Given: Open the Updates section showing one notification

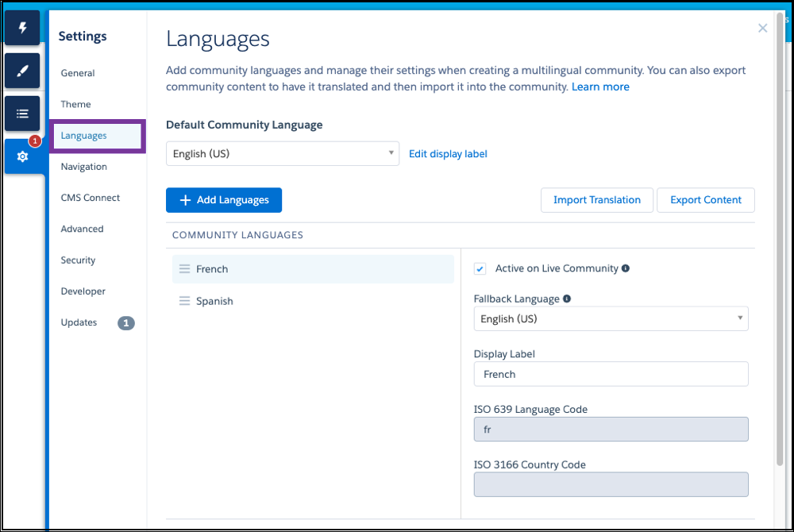Looking at the screenshot, I should tap(79, 323).
